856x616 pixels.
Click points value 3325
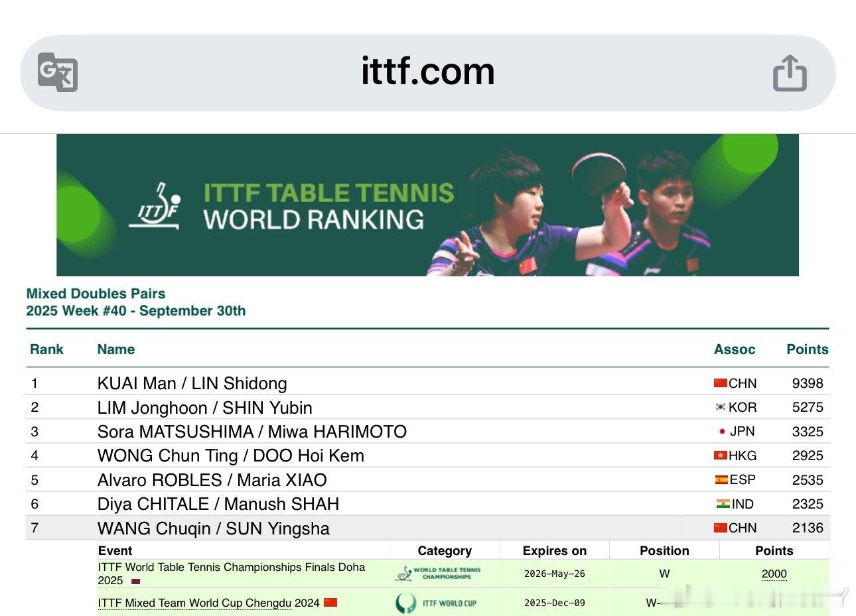(x=808, y=432)
